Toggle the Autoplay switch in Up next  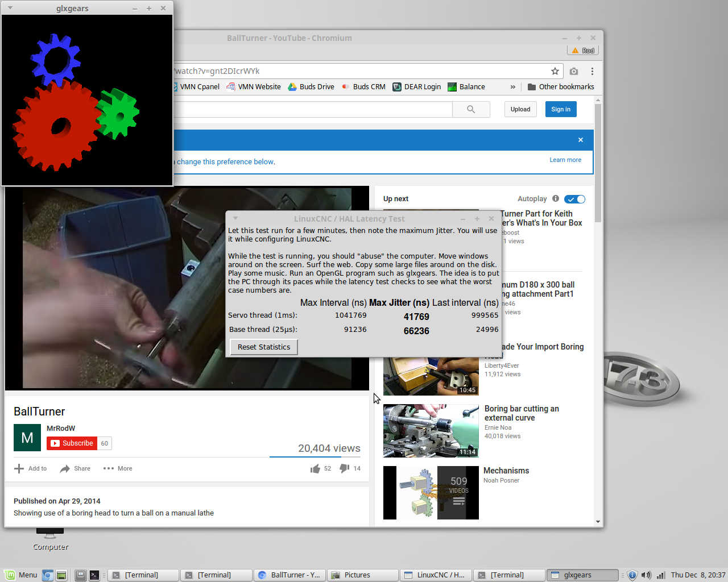[x=574, y=199]
